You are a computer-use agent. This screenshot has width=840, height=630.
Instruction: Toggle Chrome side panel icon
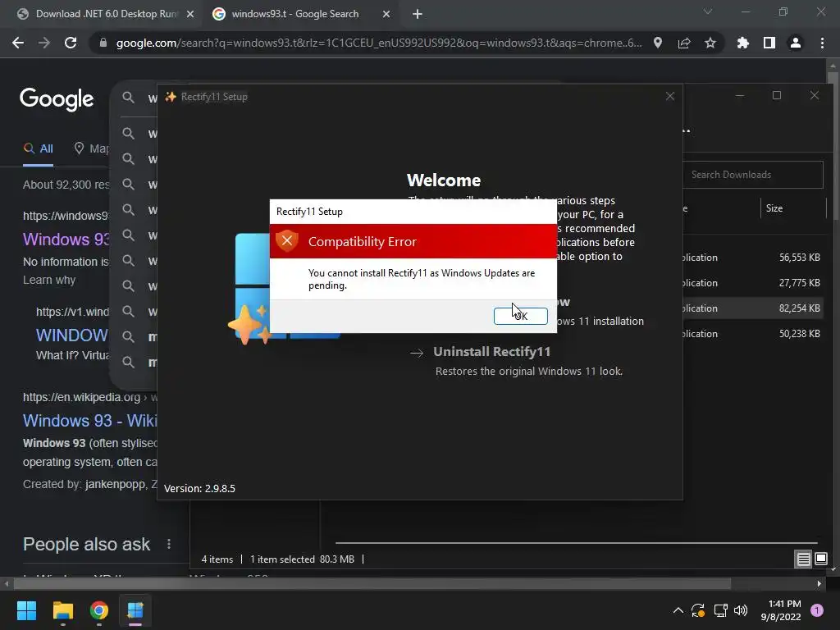(769, 43)
